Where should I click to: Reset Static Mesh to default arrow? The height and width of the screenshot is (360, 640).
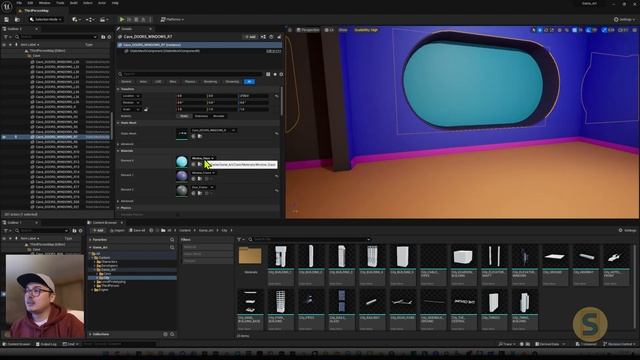276,133
